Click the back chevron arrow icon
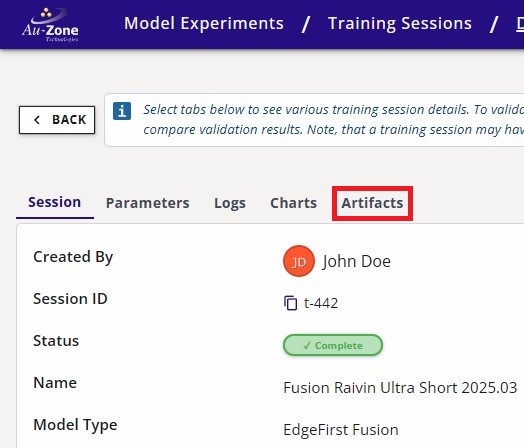This screenshot has width=524, height=448. pyautogui.click(x=37, y=120)
